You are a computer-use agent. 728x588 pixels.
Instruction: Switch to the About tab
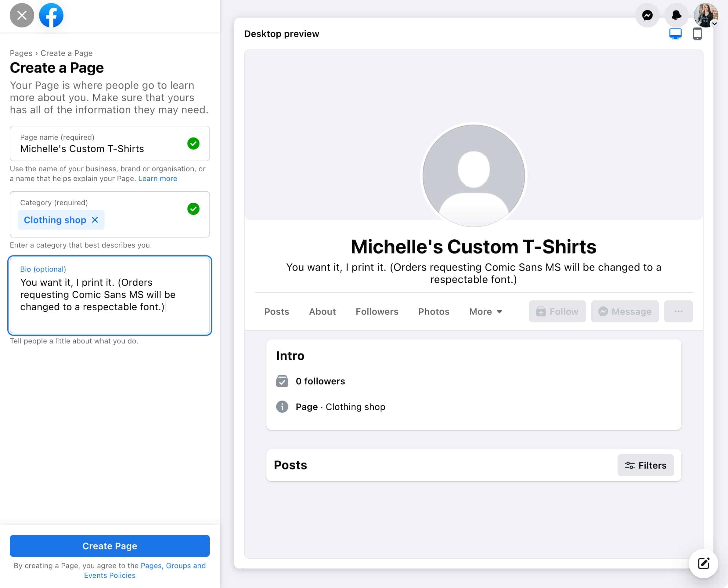coord(322,311)
